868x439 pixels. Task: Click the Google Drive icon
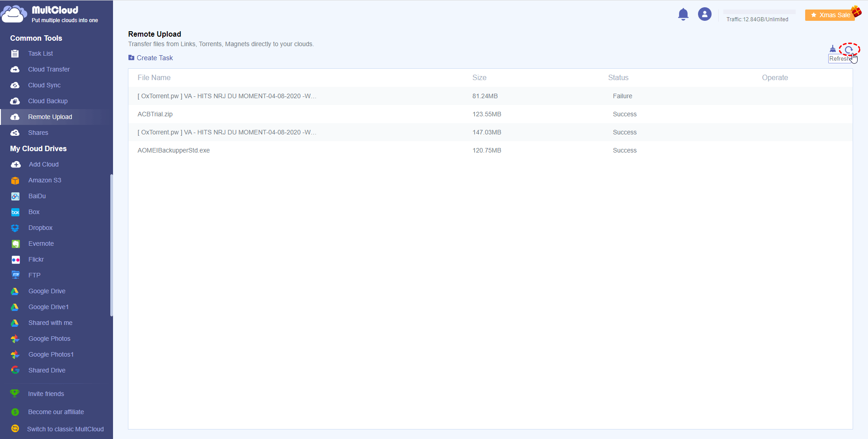coord(15,291)
